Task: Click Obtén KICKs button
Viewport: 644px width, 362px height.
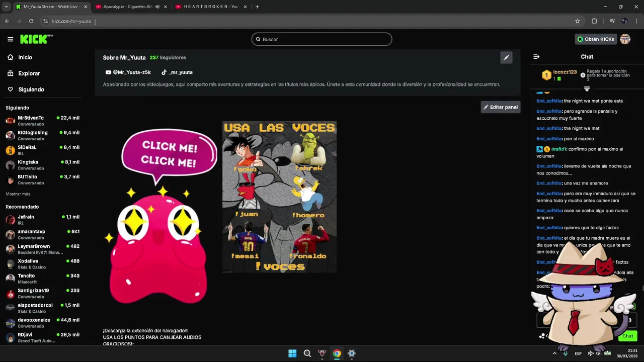Action: (x=596, y=39)
